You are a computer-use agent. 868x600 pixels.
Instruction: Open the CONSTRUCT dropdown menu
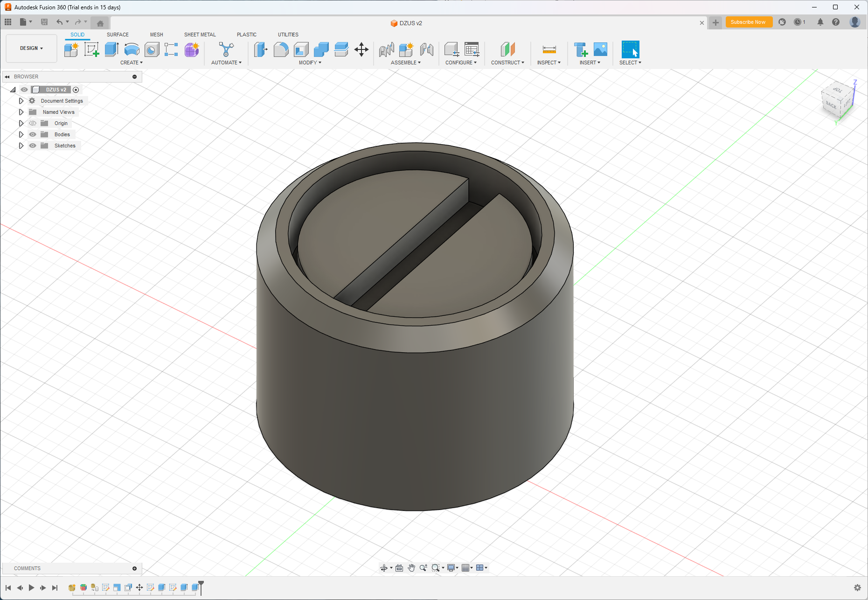pos(507,63)
